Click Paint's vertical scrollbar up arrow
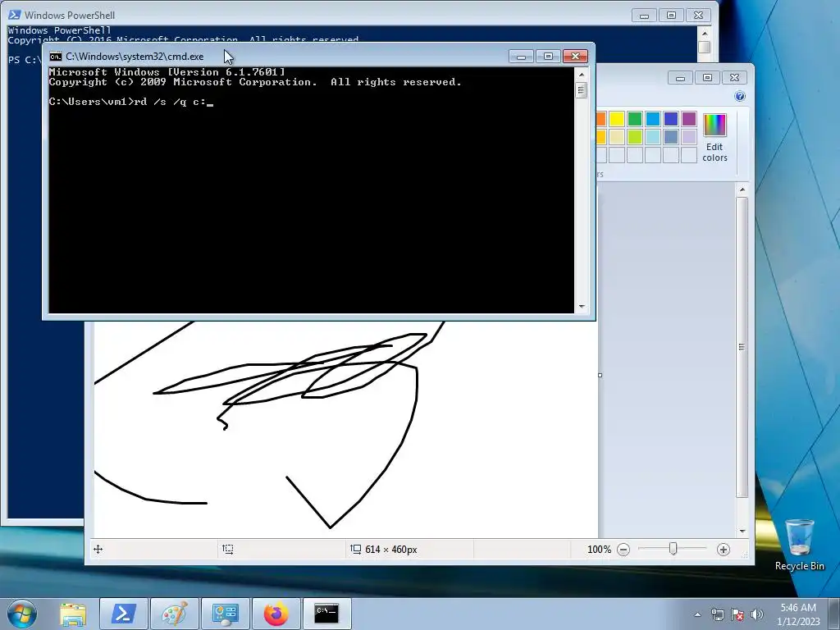The image size is (840, 630). click(x=742, y=189)
